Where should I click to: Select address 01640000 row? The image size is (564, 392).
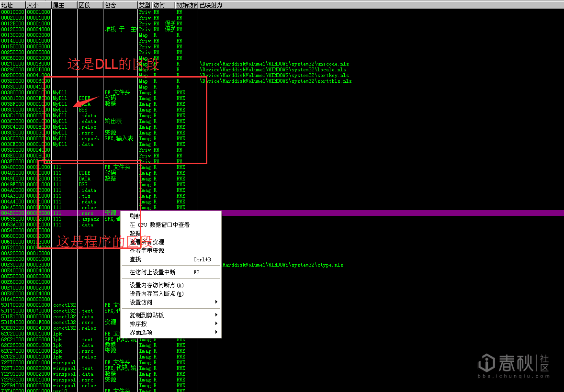pos(282,300)
